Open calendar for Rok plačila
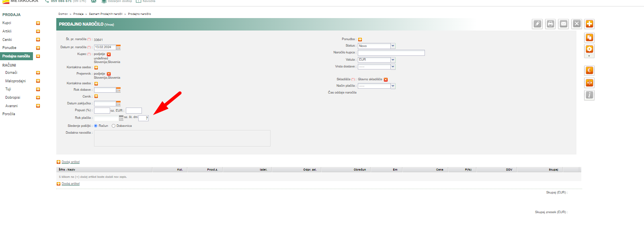 point(121,118)
